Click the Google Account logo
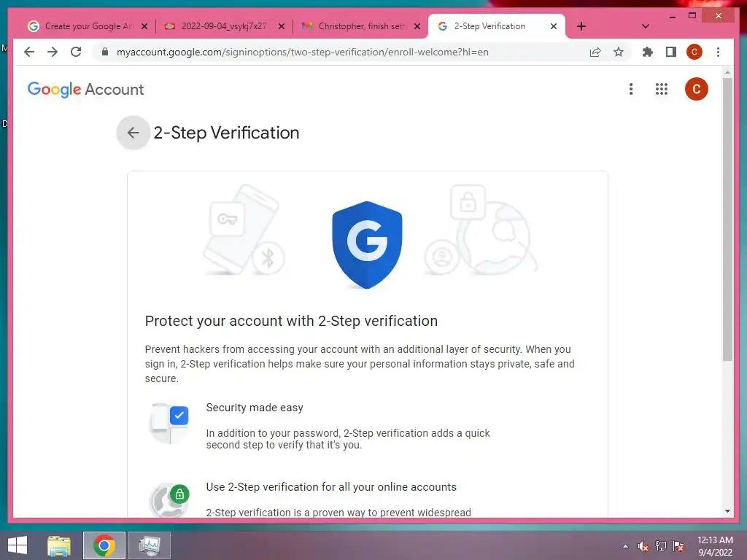 (x=86, y=89)
